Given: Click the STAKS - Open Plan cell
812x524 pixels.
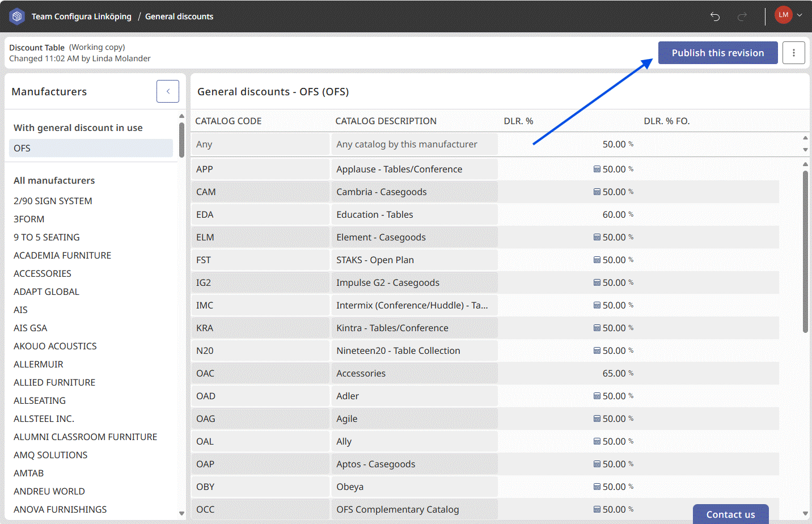Looking at the screenshot, I should tap(415, 260).
